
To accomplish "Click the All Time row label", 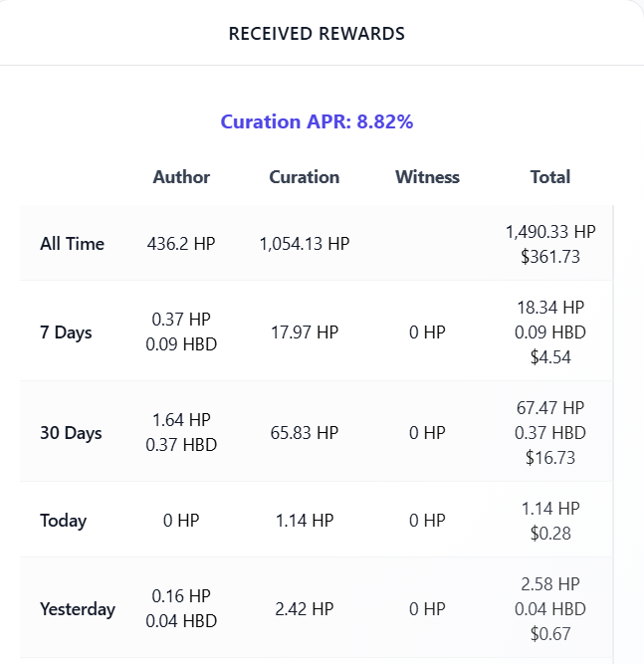I will tap(72, 244).
